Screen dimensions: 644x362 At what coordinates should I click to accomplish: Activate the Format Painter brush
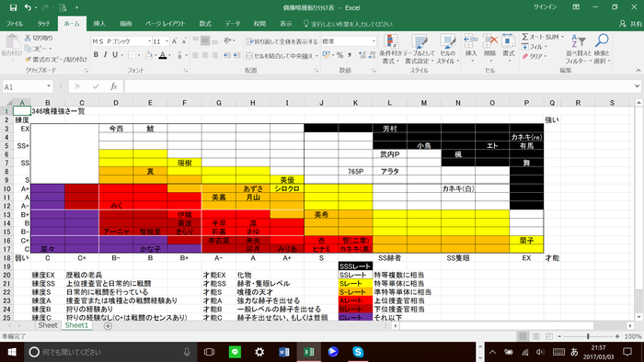(28, 60)
